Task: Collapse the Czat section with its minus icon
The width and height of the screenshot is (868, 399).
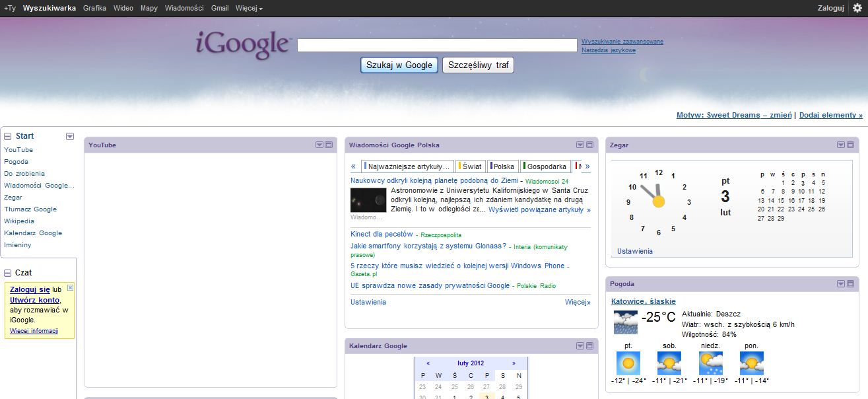Action: [x=8, y=273]
